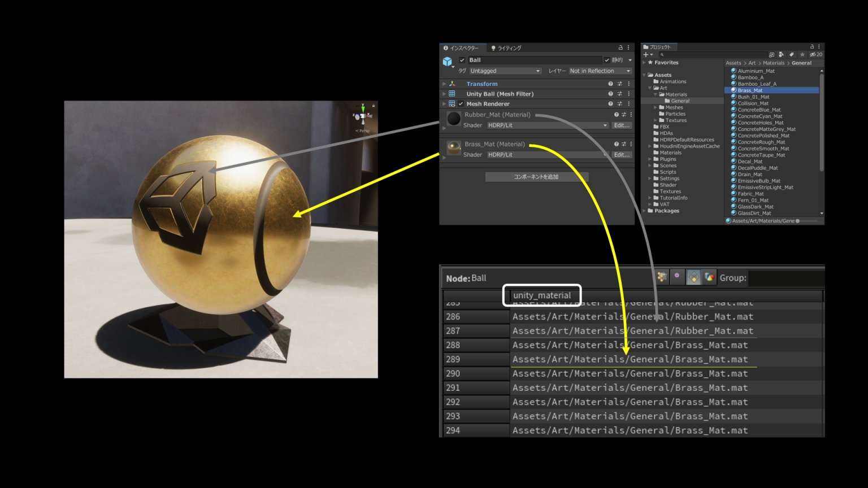Click the Edit button next to Rubber_Mat shader
This screenshot has height=488, width=868.
[x=622, y=125]
